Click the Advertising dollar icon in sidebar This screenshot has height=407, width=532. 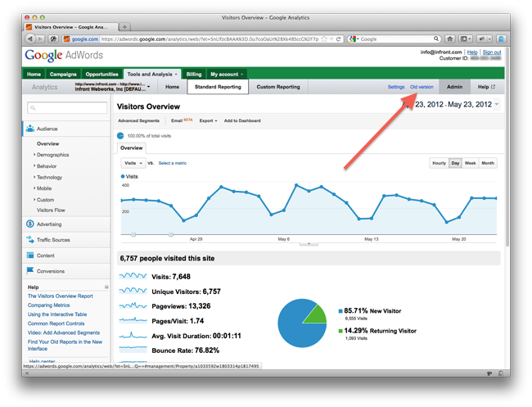29,224
